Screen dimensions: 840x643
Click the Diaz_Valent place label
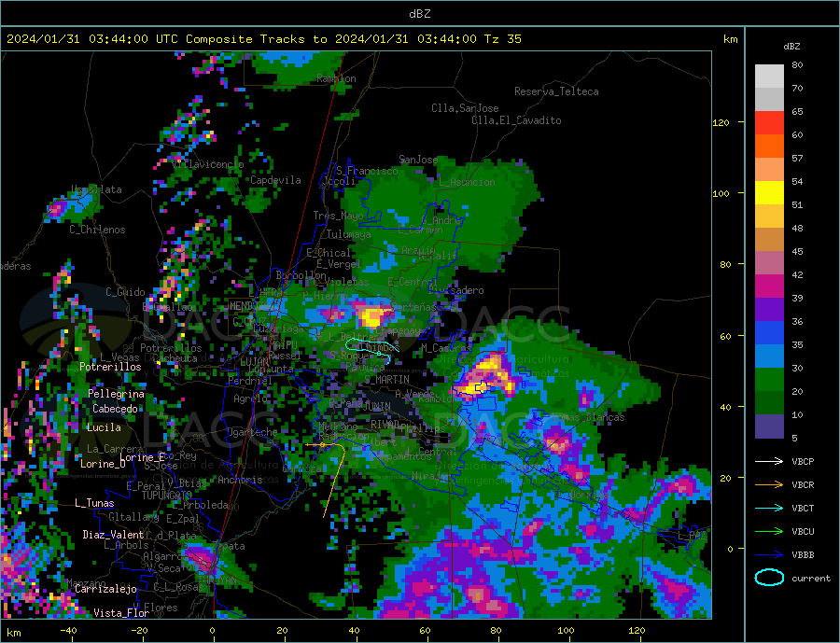(113, 535)
